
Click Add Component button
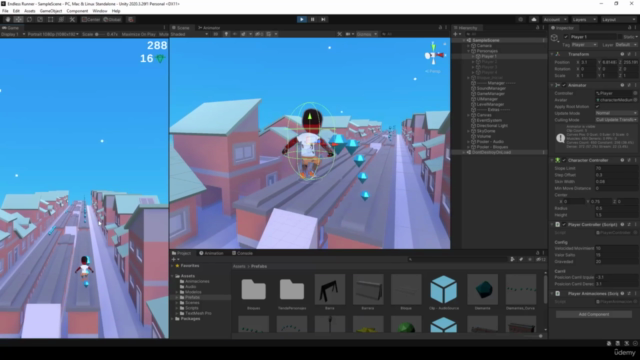594,314
